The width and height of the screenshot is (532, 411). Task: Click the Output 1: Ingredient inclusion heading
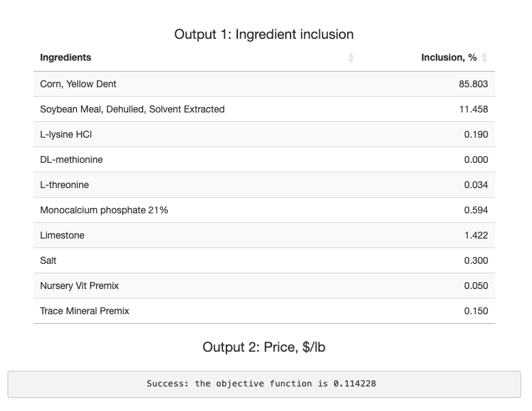(x=264, y=34)
